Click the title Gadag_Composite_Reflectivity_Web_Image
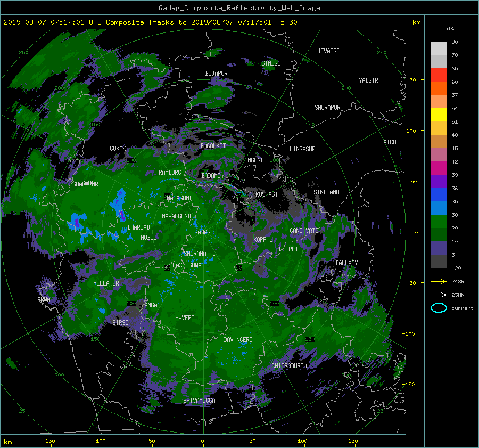479x448 pixels. 239,8
